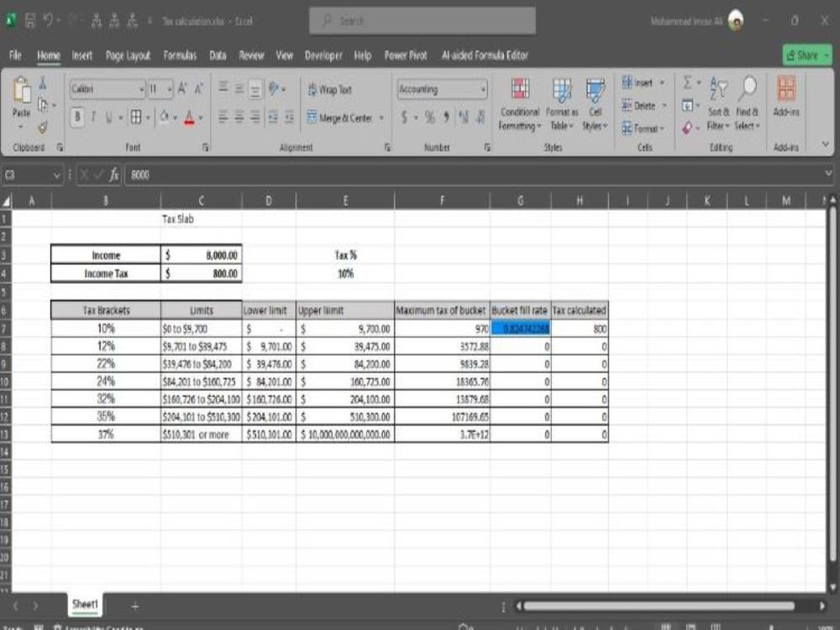Open the Insert tab
Image resolution: width=840 pixels, height=630 pixels.
82,55
